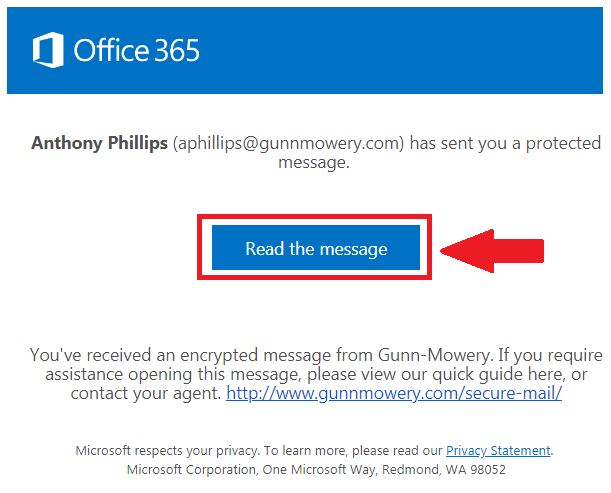Image resolution: width=611 pixels, height=493 pixels.
Task: Select the "Redmond, WA 98052" text
Action: click(444, 469)
